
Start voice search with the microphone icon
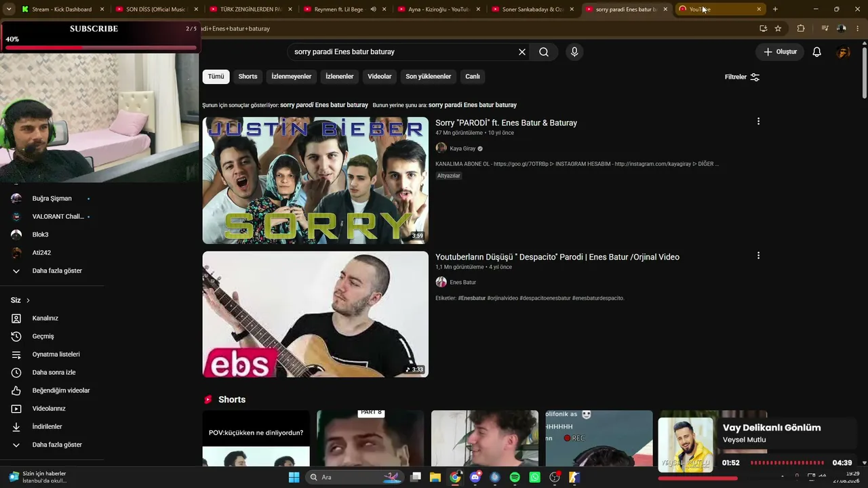[x=574, y=52]
